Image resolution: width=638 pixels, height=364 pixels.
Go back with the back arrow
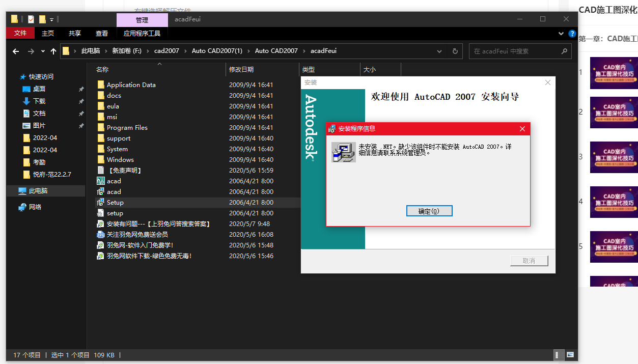tap(16, 51)
